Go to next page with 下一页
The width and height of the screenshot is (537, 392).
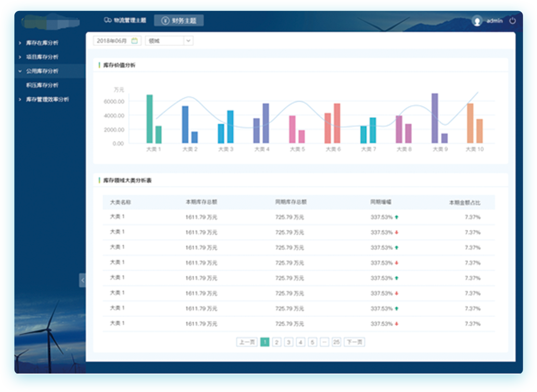pos(354,342)
